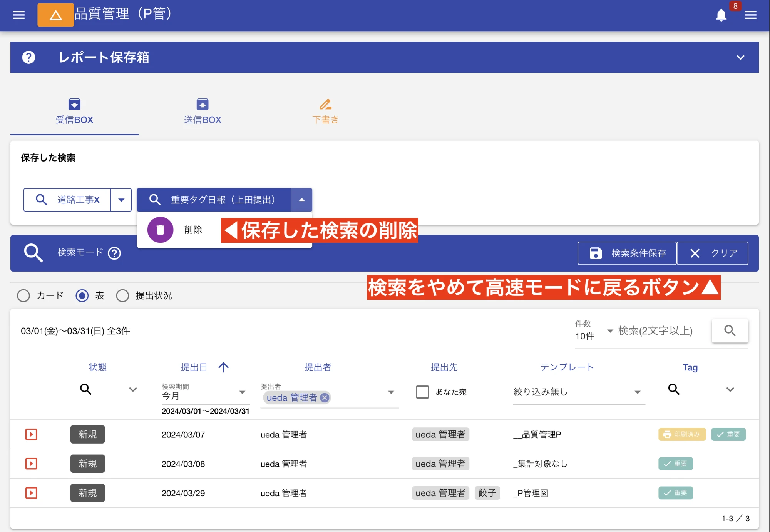Click the help question mark beside レポート保存箱
Image resolution: width=770 pixels, height=532 pixels.
(28, 57)
